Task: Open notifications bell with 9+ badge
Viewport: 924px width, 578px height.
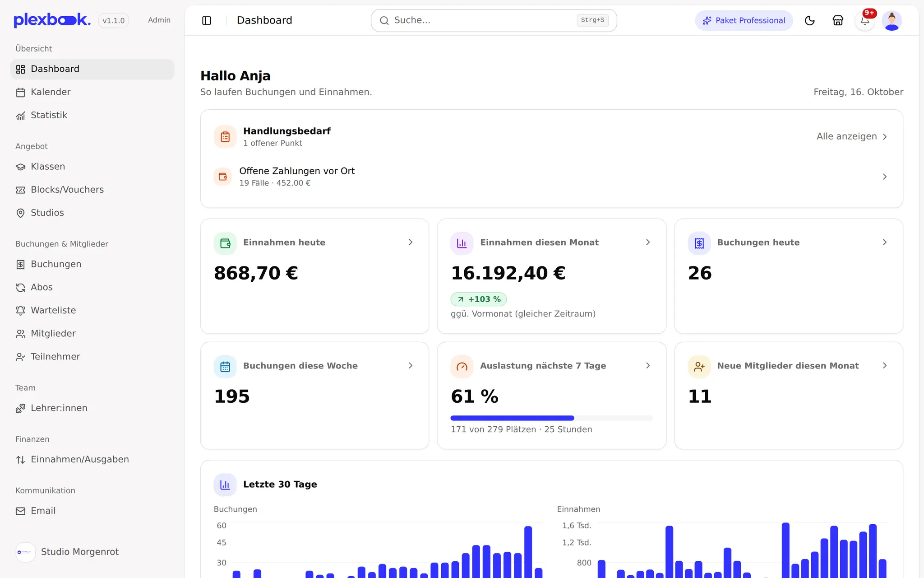Action: coord(865,20)
